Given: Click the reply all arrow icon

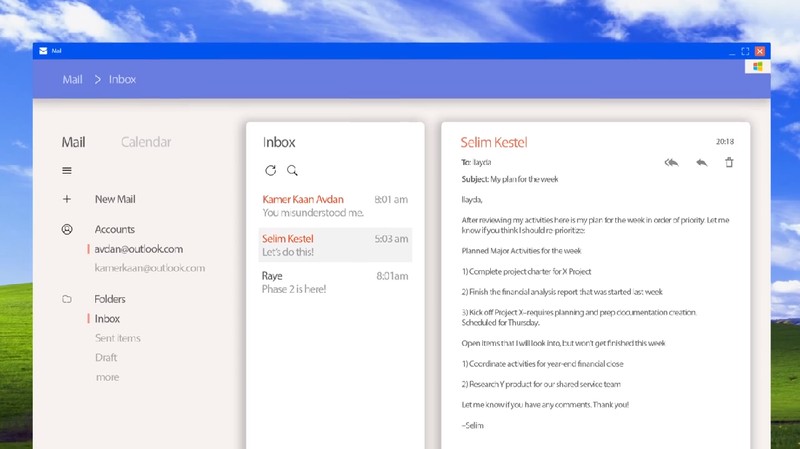Looking at the screenshot, I should [671, 163].
